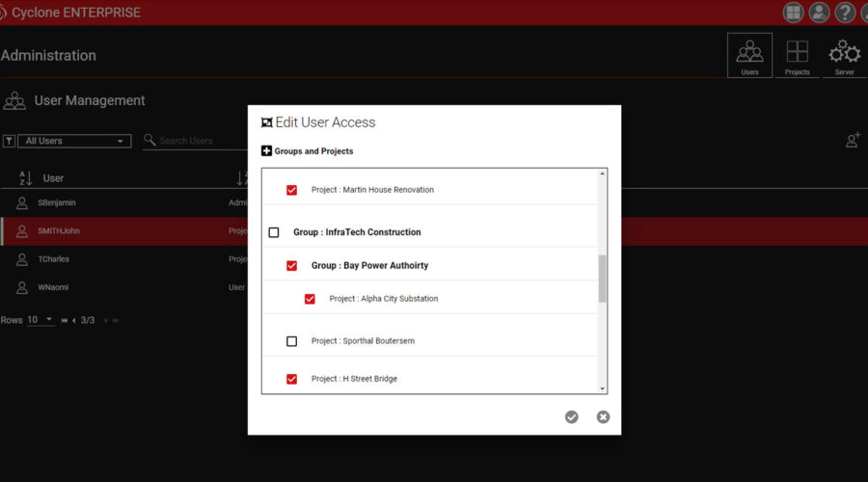Sort users A-Z by User column
The height and width of the screenshot is (482, 868).
click(x=25, y=178)
